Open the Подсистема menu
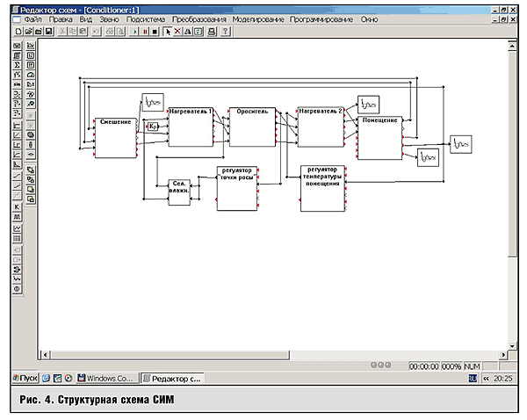This screenshot has height=420, width=527. (x=148, y=18)
